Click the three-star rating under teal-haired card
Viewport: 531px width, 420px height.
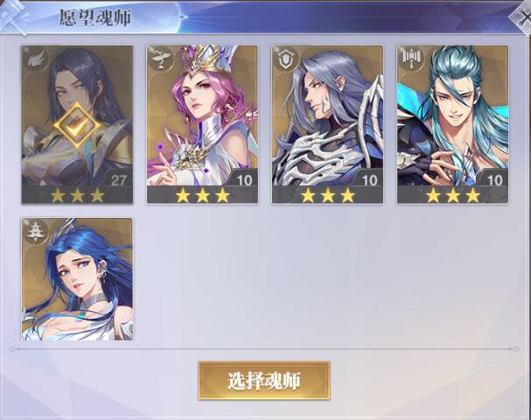pos(453,195)
